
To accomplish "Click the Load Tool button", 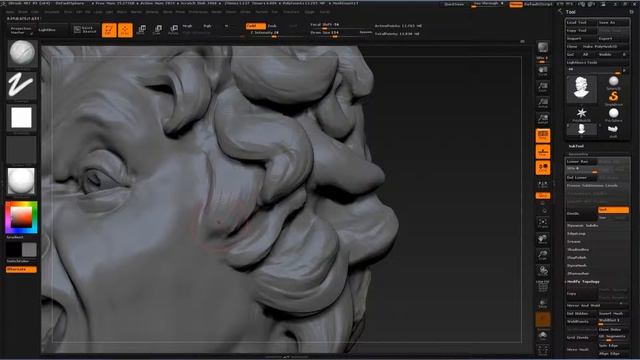I will [581, 22].
